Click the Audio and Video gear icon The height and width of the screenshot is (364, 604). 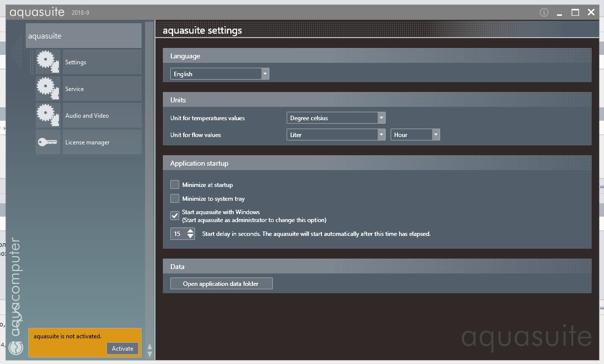48,115
